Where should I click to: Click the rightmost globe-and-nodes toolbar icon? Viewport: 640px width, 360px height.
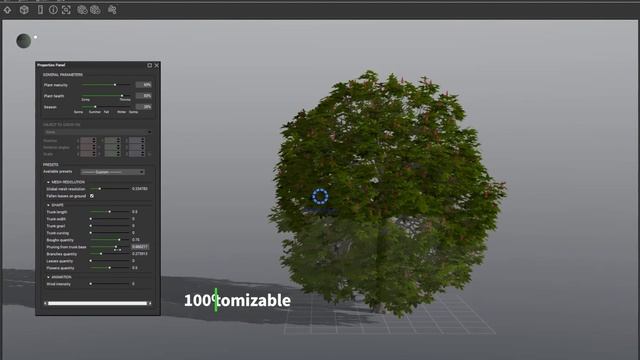pyautogui.click(x=112, y=10)
